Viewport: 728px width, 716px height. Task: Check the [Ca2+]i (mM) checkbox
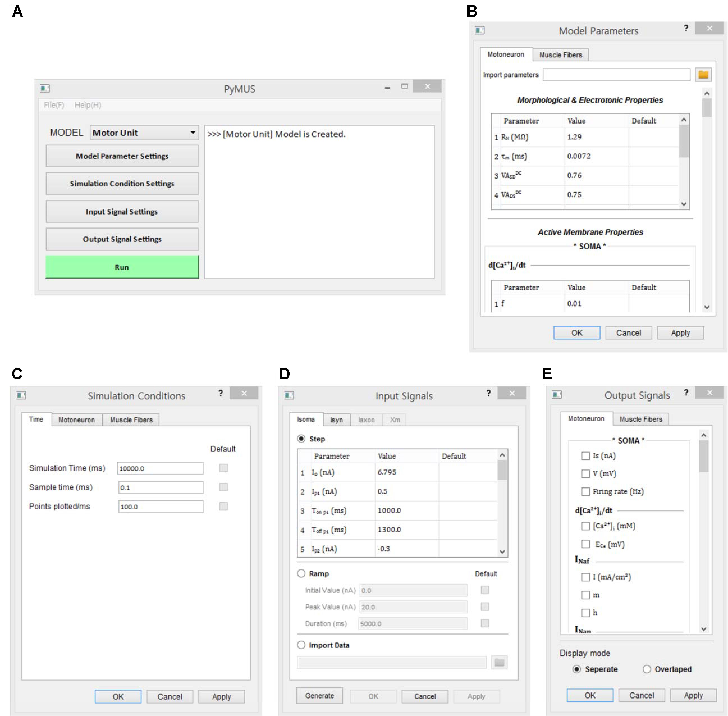point(586,526)
